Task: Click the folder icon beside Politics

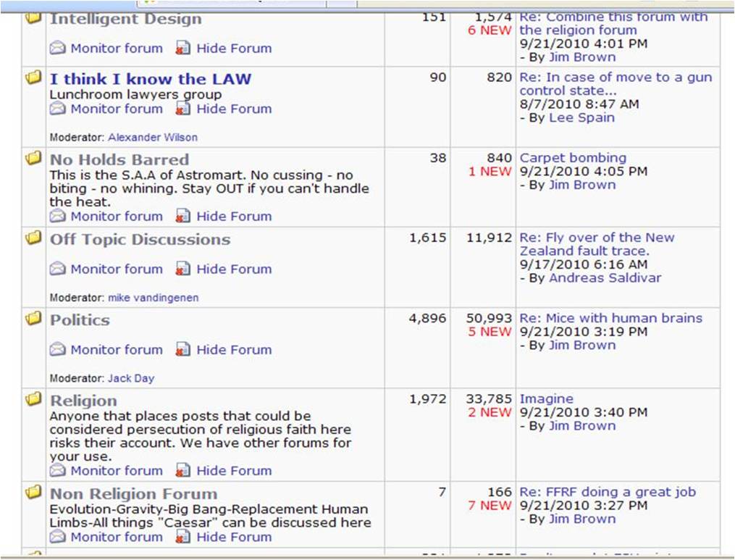Action: coord(33,318)
